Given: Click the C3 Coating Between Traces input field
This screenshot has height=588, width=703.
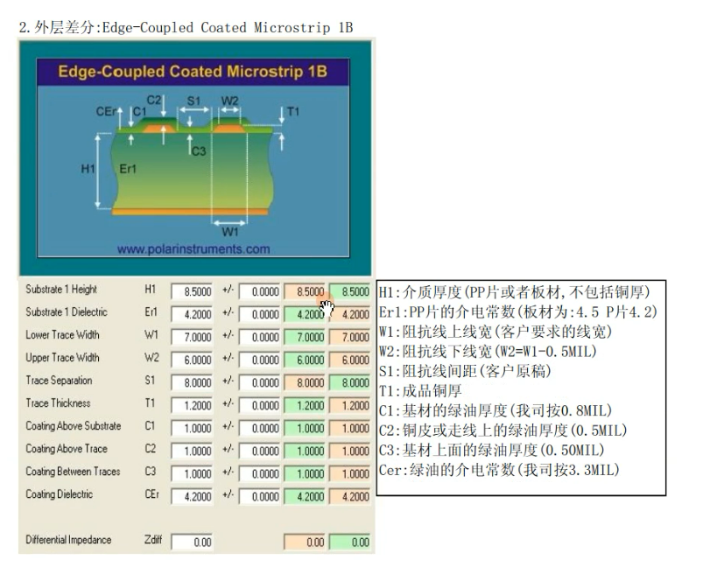Looking at the screenshot, I should (x=192, y=473).
